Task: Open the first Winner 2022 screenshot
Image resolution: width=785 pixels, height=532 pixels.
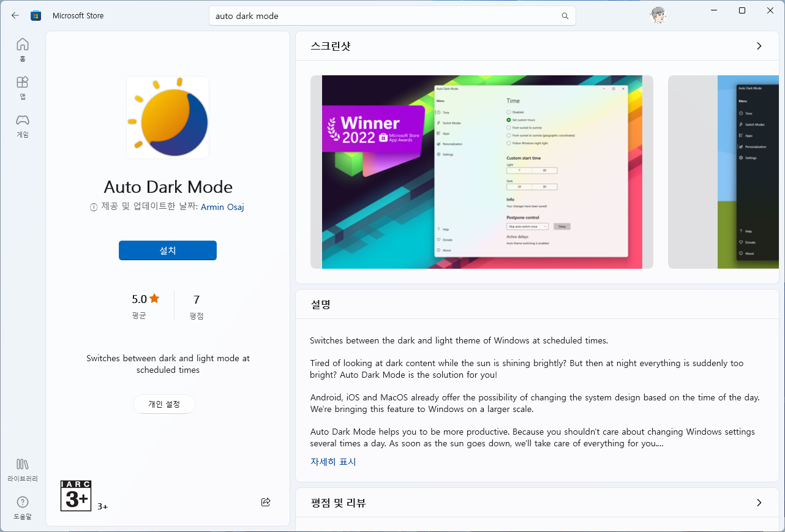Action: click(482, 172)
